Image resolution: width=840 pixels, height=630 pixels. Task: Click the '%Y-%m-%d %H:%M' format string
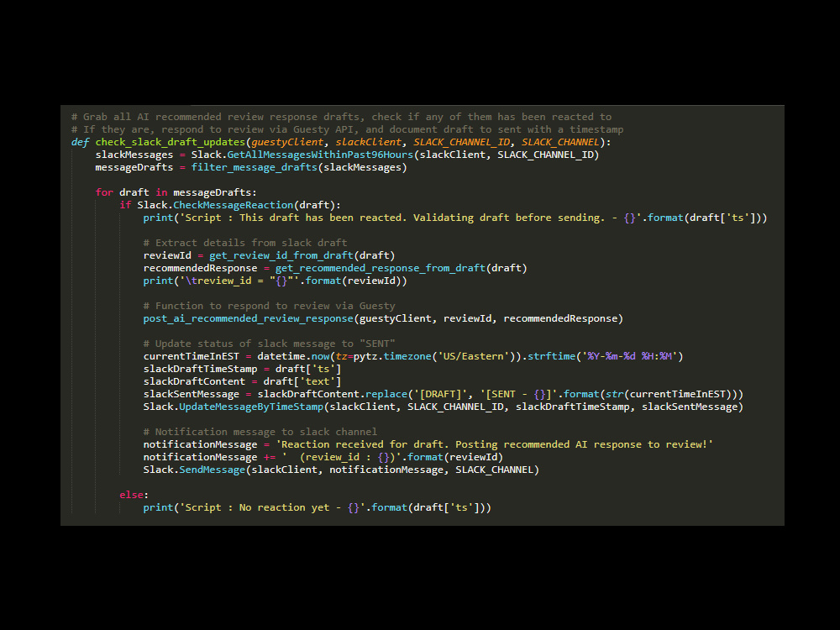(629, 356)
